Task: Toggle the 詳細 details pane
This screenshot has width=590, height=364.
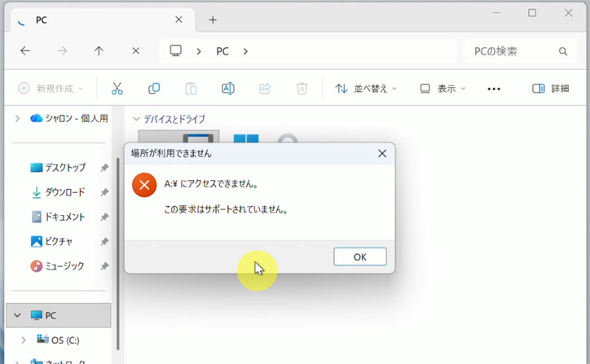Action: tap(550, 89)
